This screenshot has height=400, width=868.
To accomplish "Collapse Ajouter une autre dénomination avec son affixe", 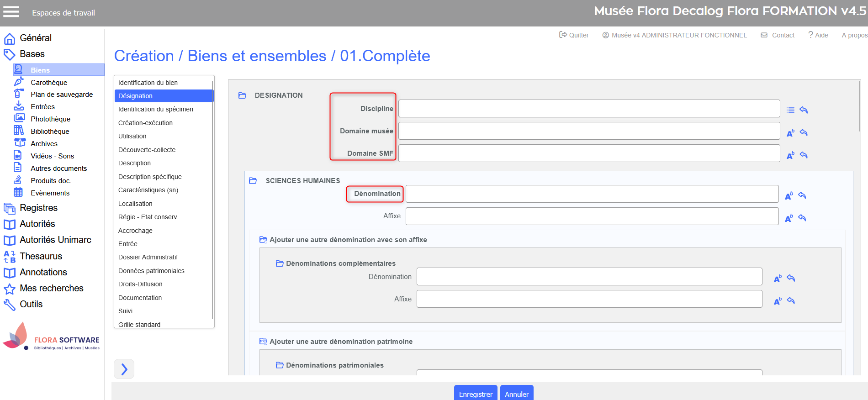I will [x=263, y=240].
